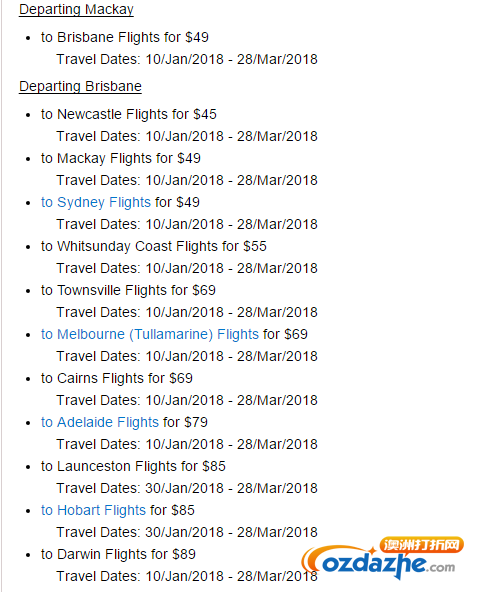The image size is (486, 592).
Task: Click travel dates under Hobart Flights
Action: [x=187, y=532]
